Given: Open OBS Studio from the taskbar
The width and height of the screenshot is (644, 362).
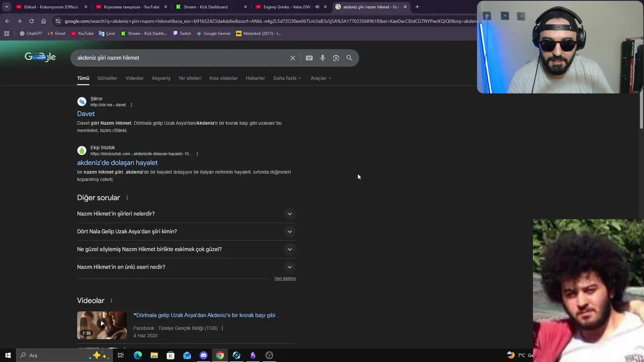Looking at the screenshot, I should coord(269,355).
